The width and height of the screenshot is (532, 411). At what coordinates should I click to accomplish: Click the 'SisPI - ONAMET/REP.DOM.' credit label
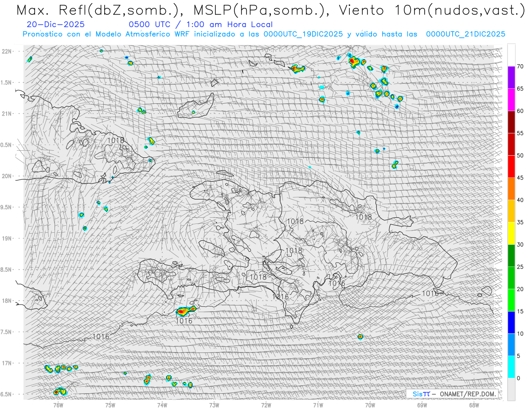tap(452, 394)
